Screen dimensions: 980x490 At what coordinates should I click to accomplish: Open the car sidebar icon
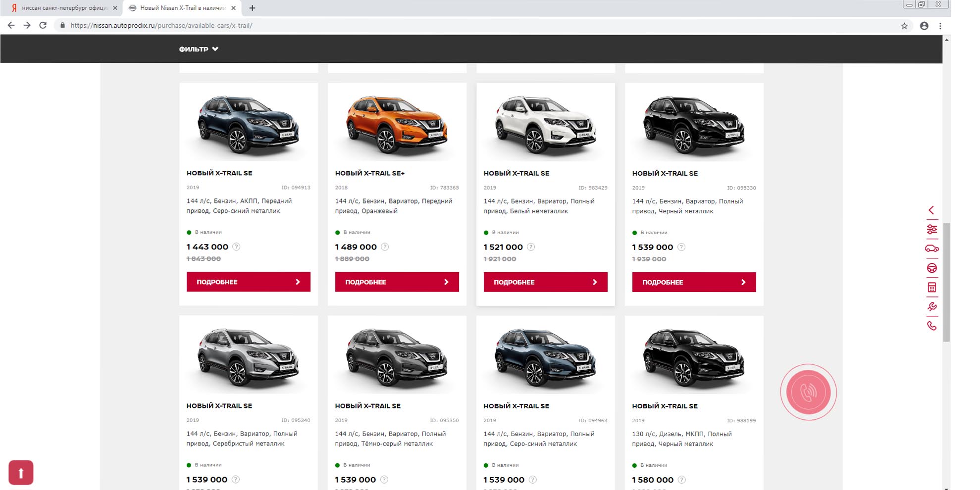(x=931, y=248)
